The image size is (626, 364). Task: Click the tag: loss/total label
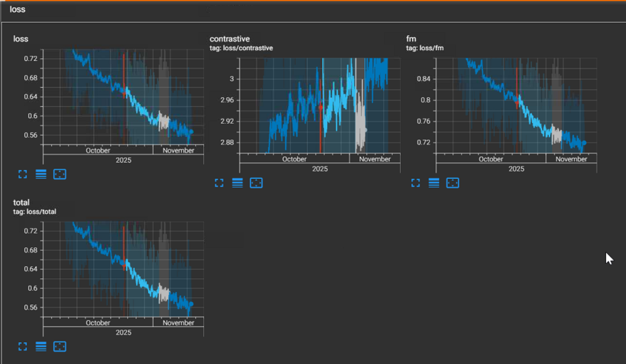click(x=34, y=212)
